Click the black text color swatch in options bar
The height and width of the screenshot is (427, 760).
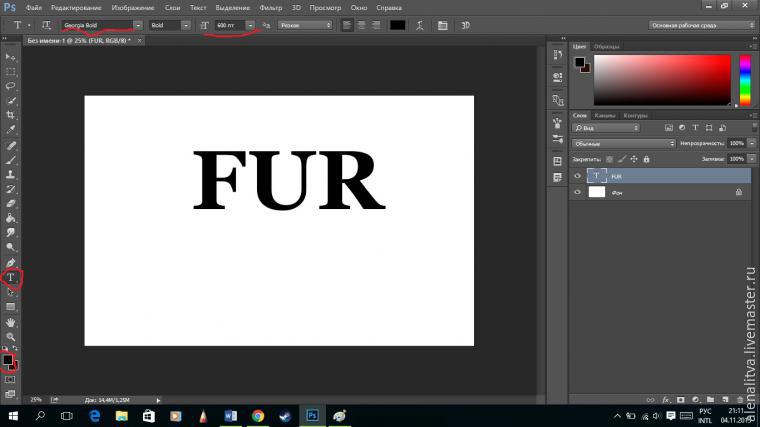397,24
